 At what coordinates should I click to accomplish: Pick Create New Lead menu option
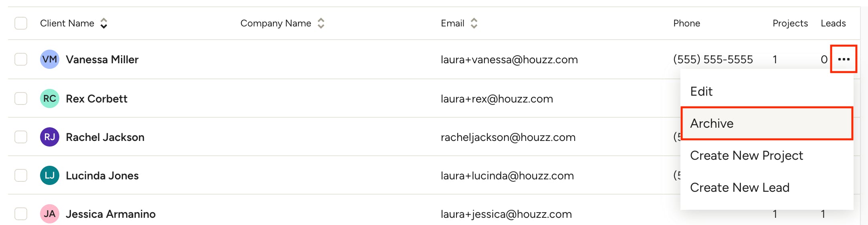pyautogui.click(x=739, y=187)
